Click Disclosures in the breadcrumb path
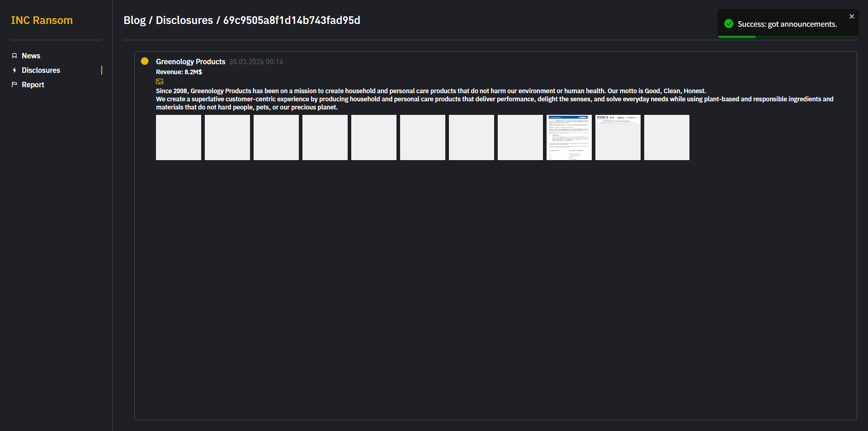The image size is (868, 431). click(x=184, y=20)
